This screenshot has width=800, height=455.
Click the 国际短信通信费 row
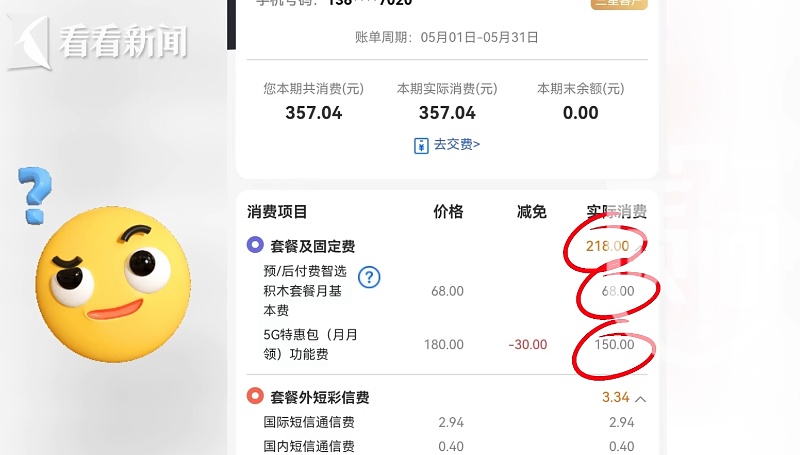coord(447,422)
